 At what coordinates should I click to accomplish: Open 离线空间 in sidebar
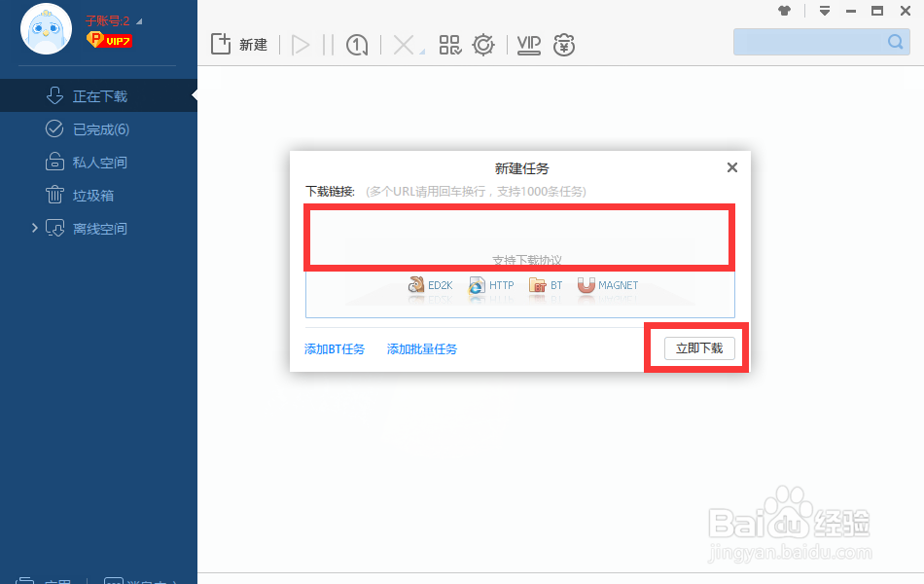tap(98, 228)
